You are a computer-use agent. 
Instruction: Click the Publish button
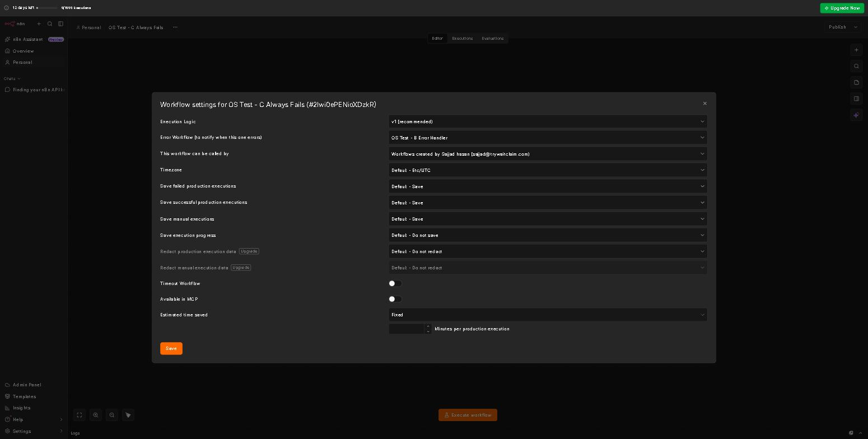coord(837,27)
